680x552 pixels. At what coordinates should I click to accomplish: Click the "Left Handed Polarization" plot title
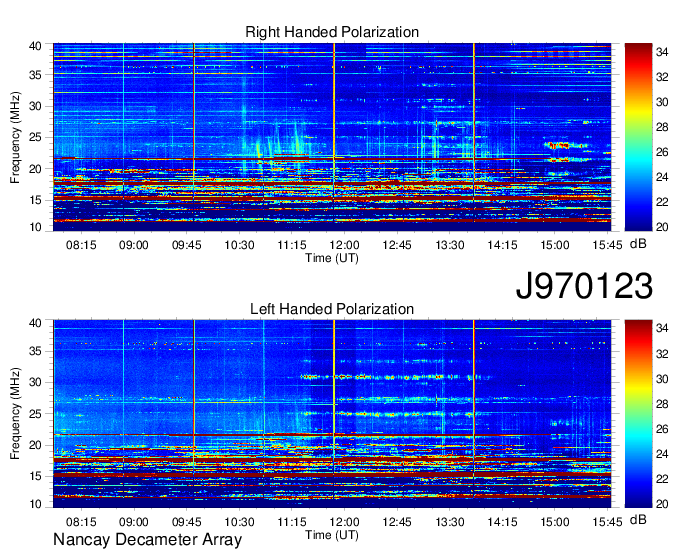point(332,309)
